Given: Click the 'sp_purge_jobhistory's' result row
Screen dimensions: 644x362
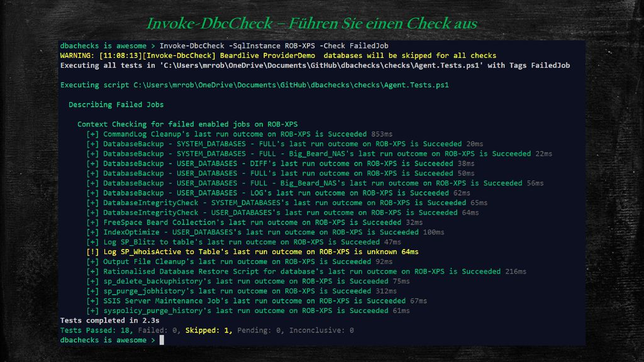Looking at the screenshot, I should pyautogui.click(x=241, y=291).
